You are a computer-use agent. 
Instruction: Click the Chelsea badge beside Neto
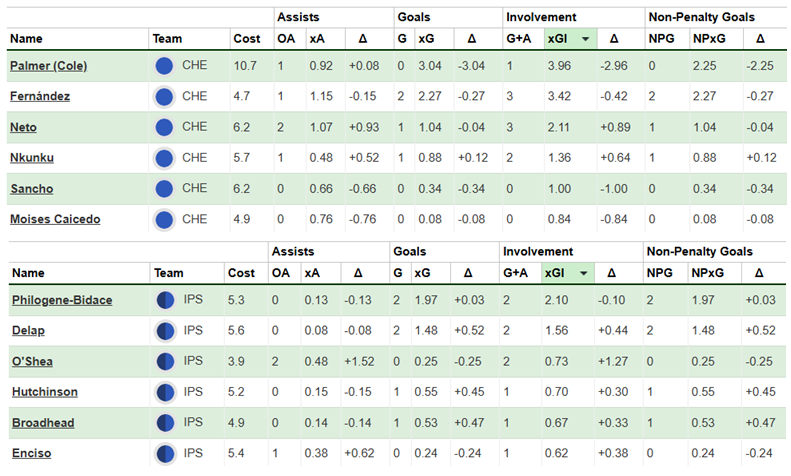click(165, 127)
